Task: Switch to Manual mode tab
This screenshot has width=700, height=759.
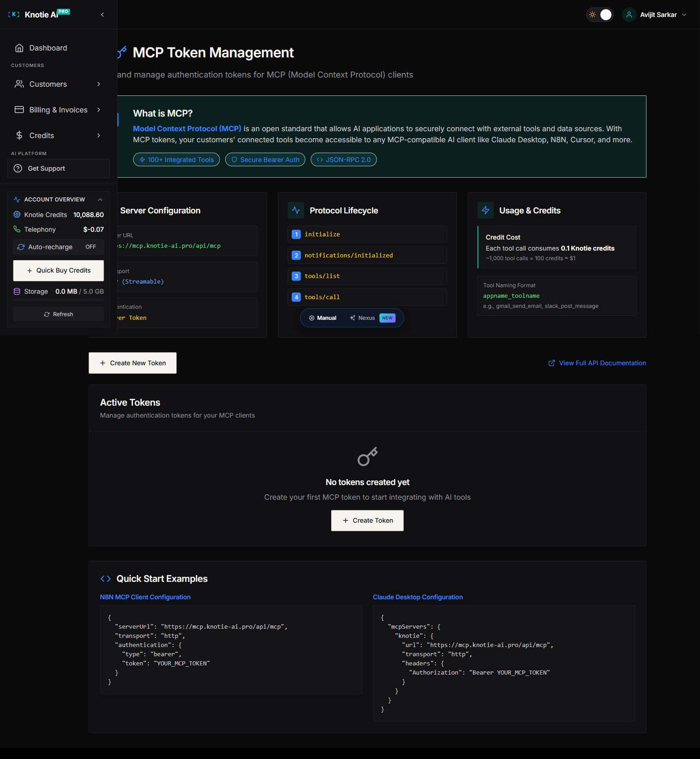Action: (322, 318)
